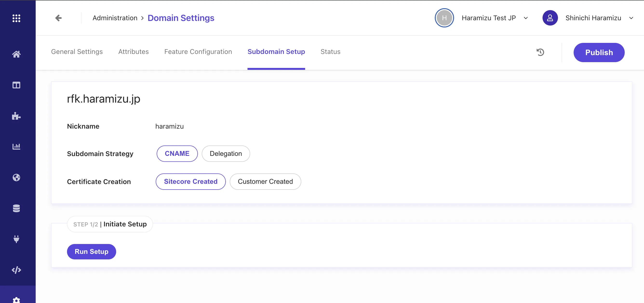Click the globe/web icon in sidebar
Screen dimensions: 644x303
[x=16, y=177]
